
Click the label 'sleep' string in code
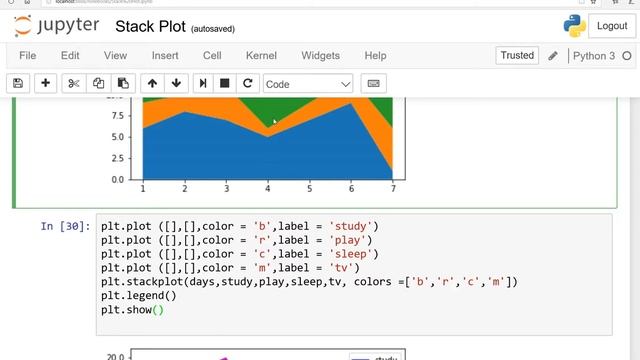[351, 254]
